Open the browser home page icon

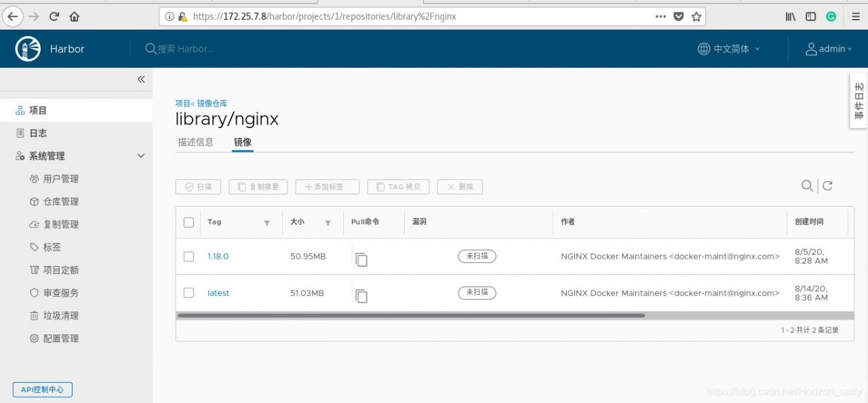[75, 16]
